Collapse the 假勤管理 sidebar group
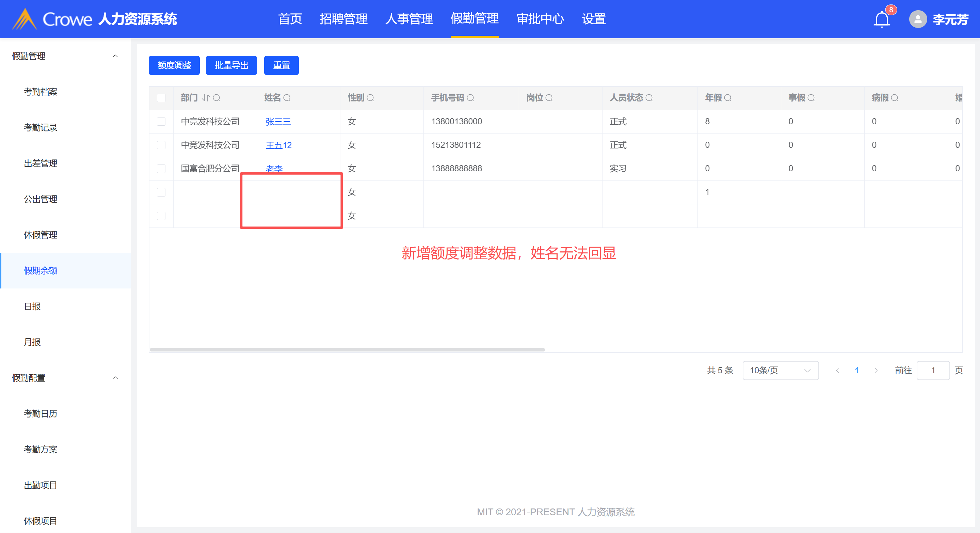980x533 pixels. tap(115, 56)
